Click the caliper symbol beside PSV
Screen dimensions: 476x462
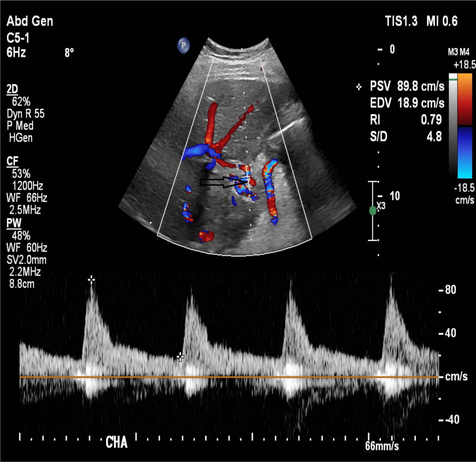click(359, 87)
